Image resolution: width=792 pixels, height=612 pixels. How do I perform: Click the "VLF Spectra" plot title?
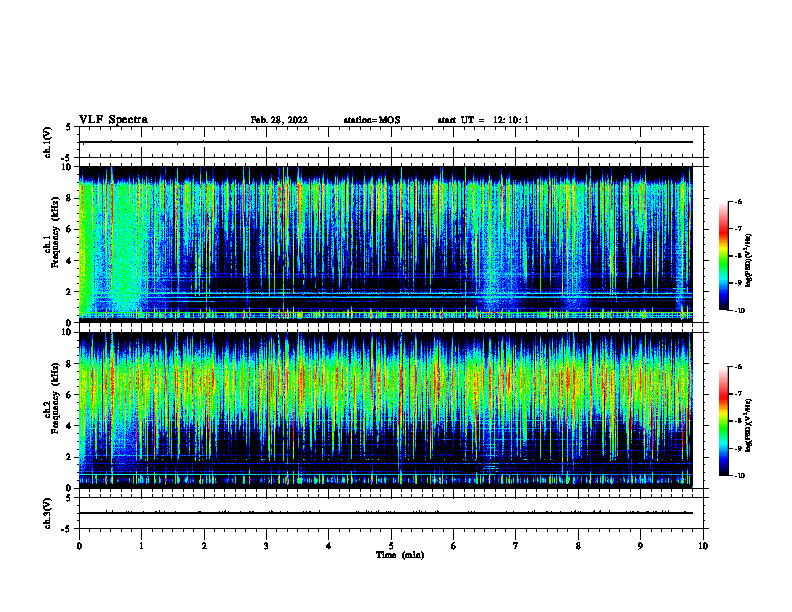click(113, 120)
